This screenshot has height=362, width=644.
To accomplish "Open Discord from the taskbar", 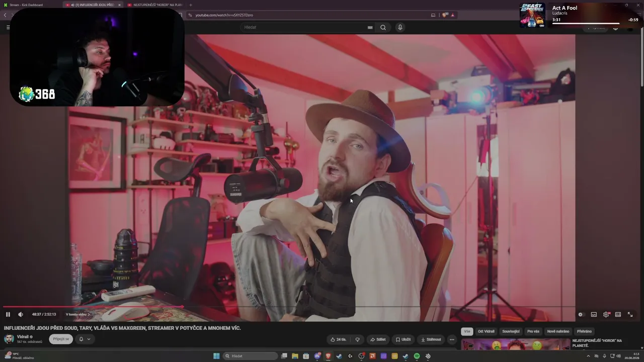I will point(317,356).
